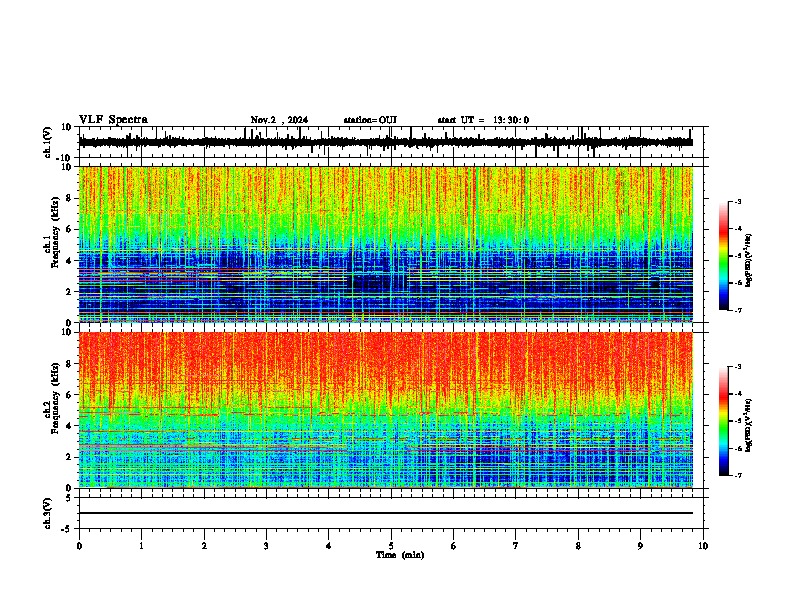
Task: Click the ch.1 spectrogram color scale bar
Action: click(724, 256)
